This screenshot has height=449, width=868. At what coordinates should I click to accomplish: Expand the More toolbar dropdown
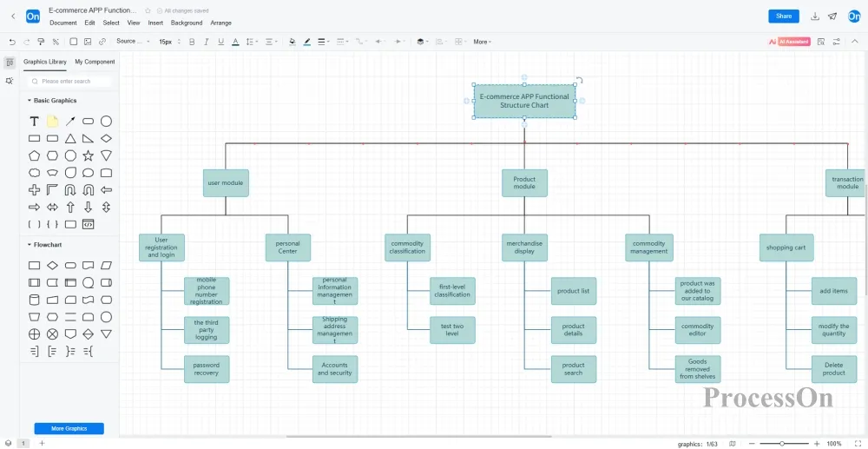[482, 42]
